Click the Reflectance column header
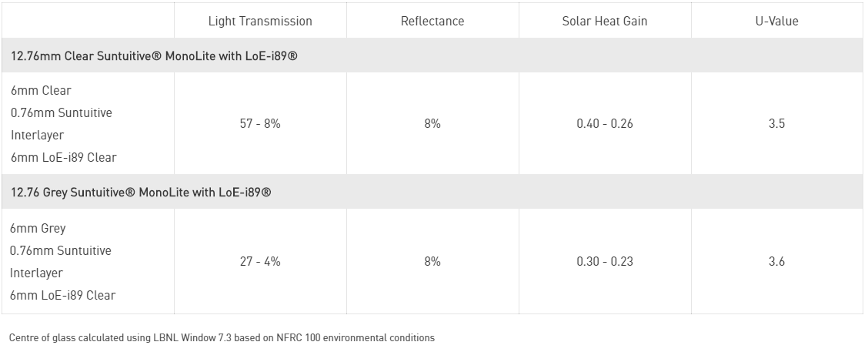Viewport: 868px width, 352px height. pyautogui.click(x=432, y=21)
